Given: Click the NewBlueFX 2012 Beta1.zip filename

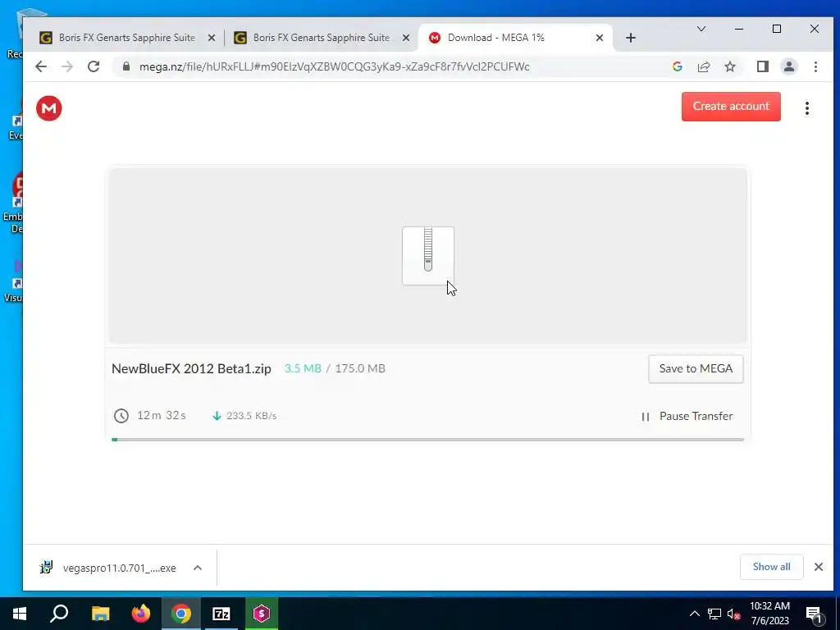Looking at the screenshot, I should pos(191,368).
